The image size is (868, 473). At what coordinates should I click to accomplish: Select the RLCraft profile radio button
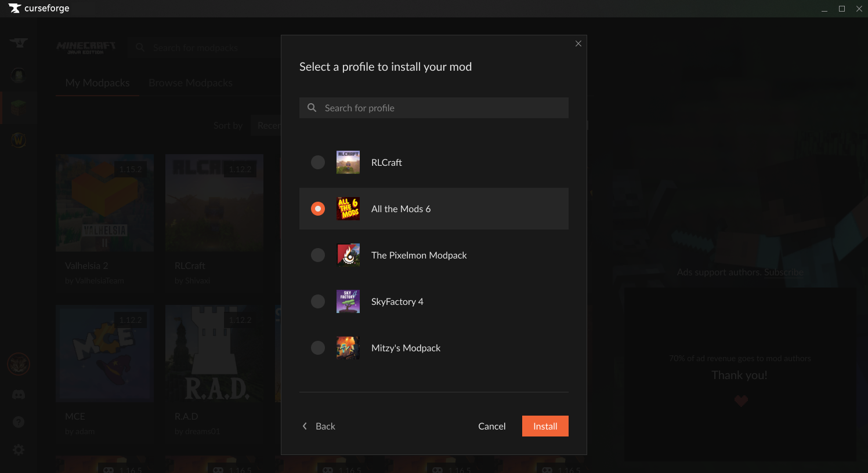[x=318, y=162]
